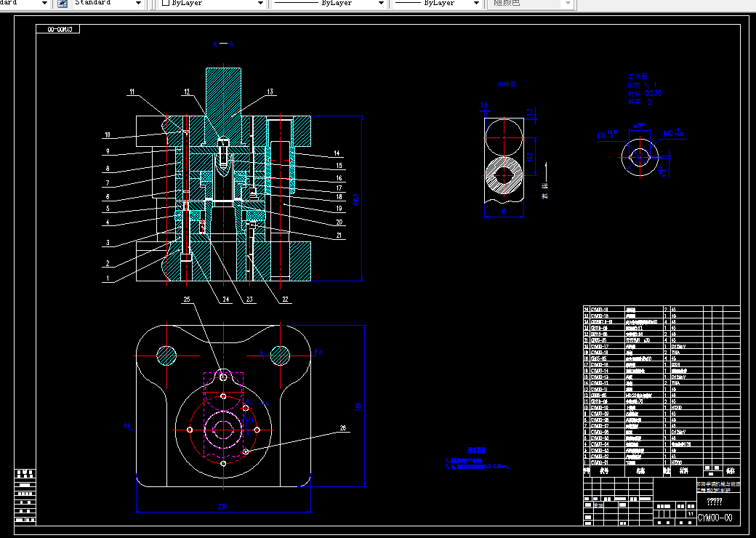Select the 188.5 height dimension text
The image size is (756, 538).
pyautogui.click(x=356, y=200)
